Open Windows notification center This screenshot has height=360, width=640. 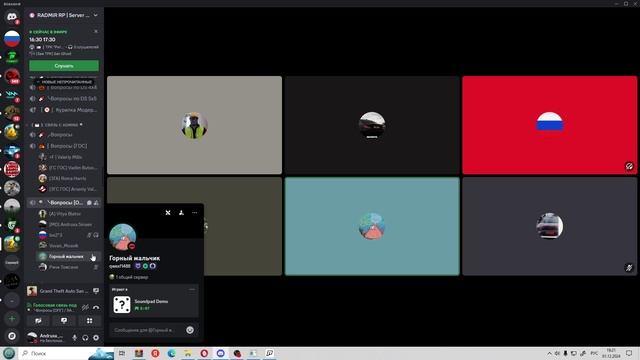pyautogui.click(x=629, y=353)
